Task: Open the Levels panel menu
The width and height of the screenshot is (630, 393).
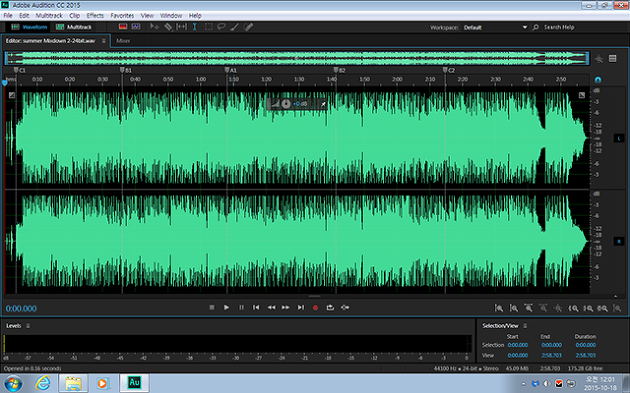Action: [28, 325]
